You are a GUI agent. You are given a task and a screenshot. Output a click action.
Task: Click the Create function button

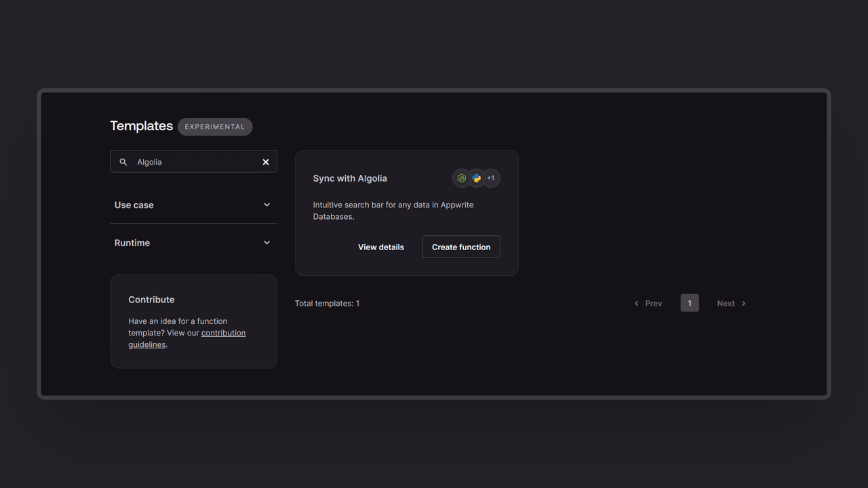pyautogui.click(x=461, y=247)
